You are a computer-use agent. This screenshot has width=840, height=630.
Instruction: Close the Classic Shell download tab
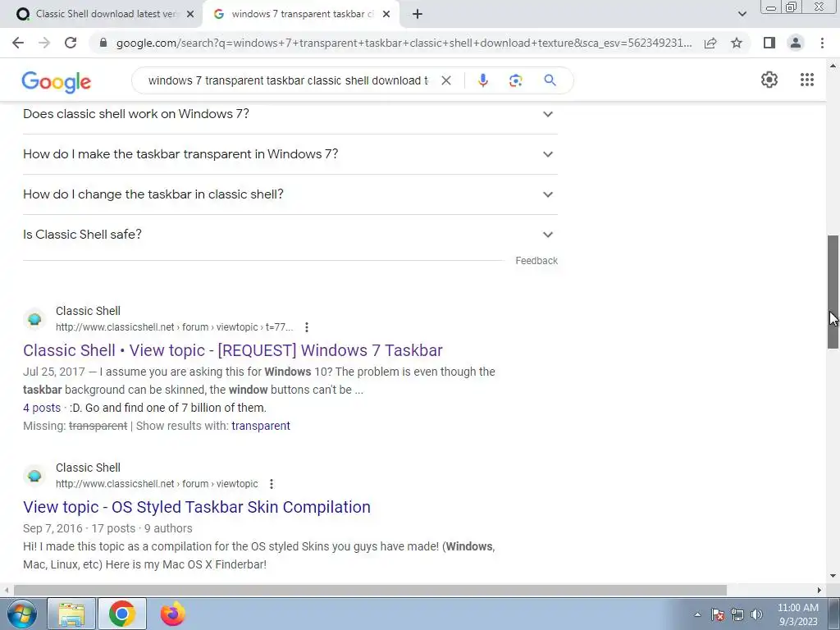pos(190,14)
